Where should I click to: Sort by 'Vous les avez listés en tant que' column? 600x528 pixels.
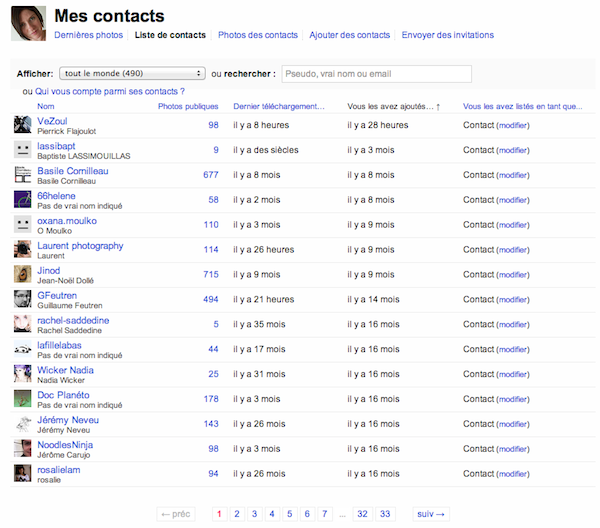pos(522,106)
